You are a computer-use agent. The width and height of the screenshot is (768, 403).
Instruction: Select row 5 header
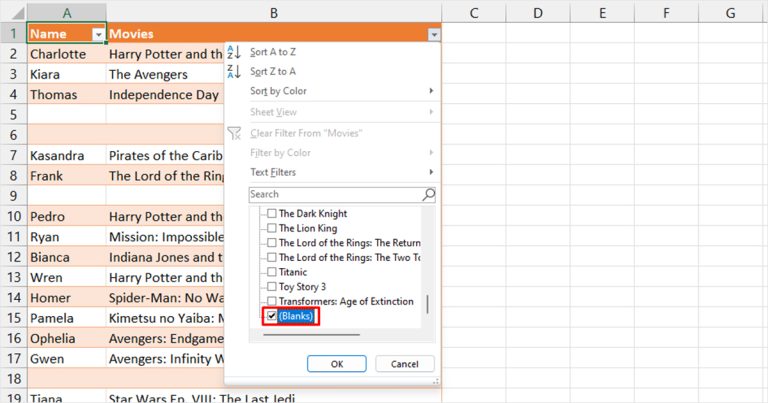pyautogui.click(x=12, y=114)
